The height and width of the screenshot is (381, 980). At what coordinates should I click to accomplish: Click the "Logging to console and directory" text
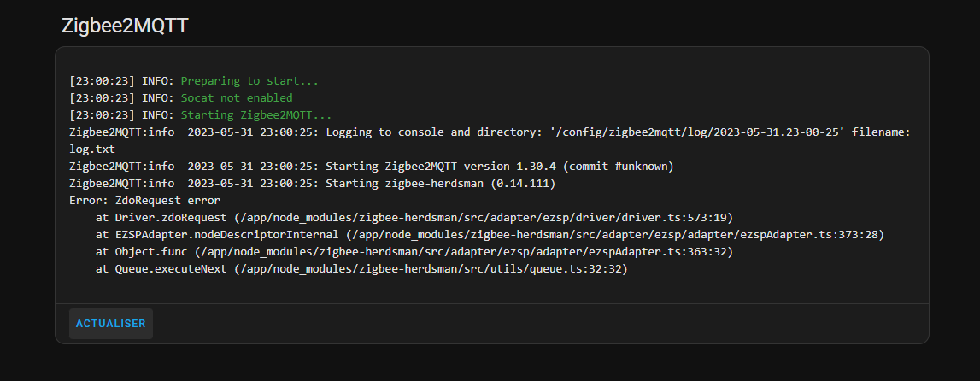coord(433,132)
